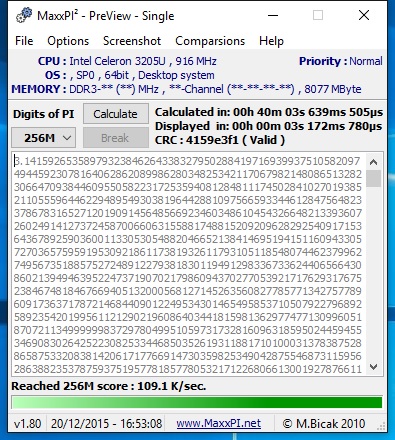Click the CRC 4159e3f1 Valid text
The width and height of the screenshot is (395, 440).
pos(220,140)
